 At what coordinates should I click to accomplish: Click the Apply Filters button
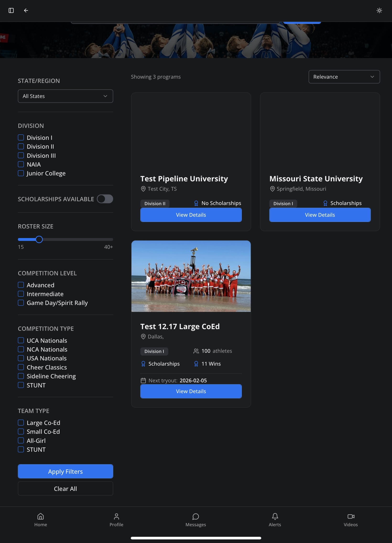coord(65,471)
